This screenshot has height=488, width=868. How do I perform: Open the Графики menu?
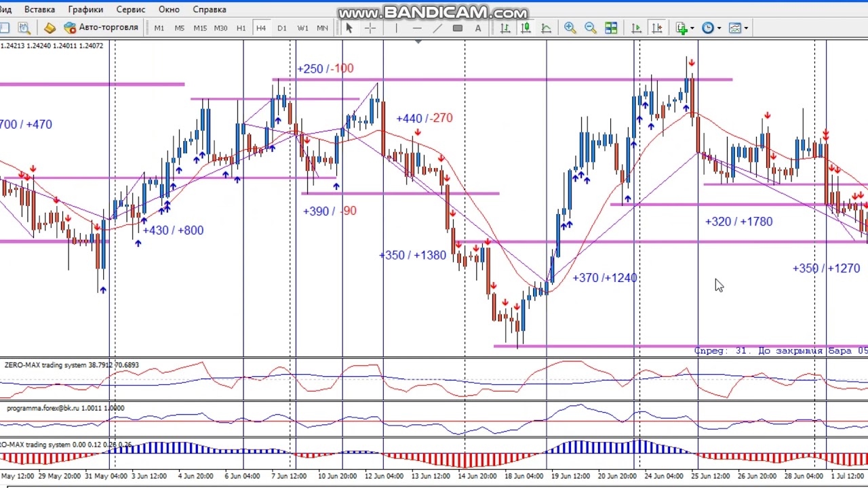click(x=85, y=9)
